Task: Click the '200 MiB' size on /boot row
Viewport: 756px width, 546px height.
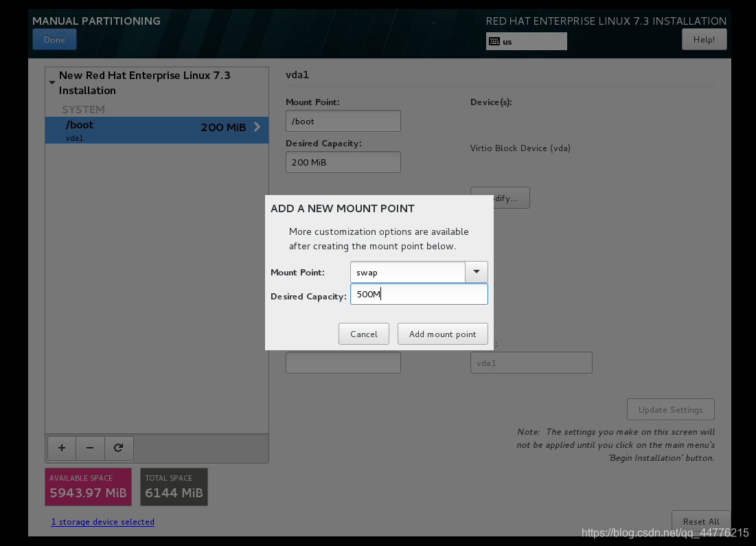Action: click(223, 127)
